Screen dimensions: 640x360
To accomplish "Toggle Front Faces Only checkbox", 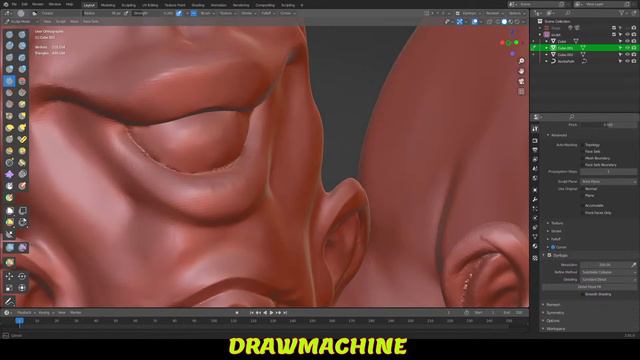I will pos(582,213).
